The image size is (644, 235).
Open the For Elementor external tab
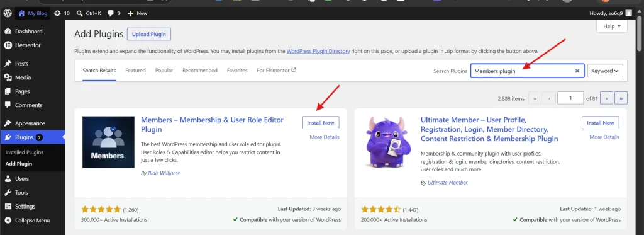coord(277,71)
